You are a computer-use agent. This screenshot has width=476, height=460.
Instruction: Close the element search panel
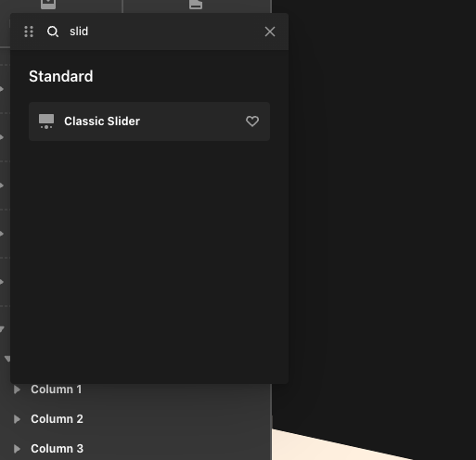[270, 32]
